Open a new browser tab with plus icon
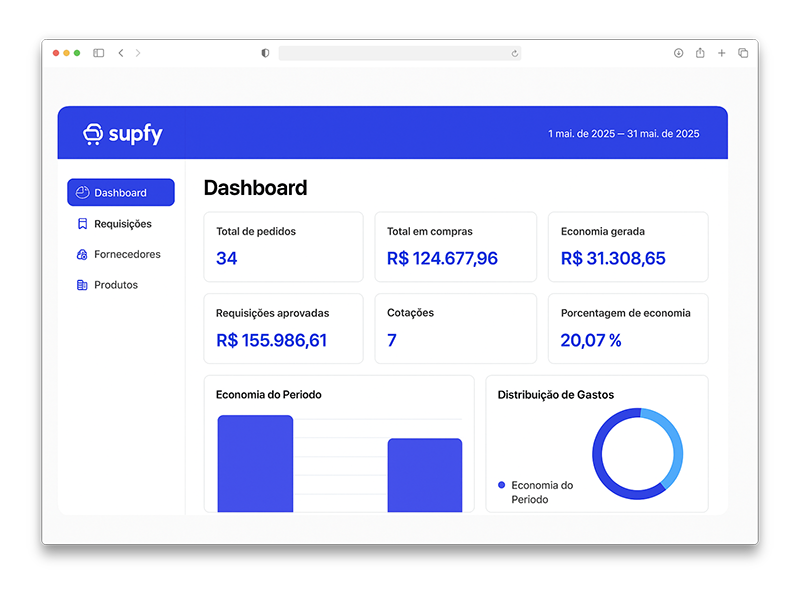 (722, 53)
